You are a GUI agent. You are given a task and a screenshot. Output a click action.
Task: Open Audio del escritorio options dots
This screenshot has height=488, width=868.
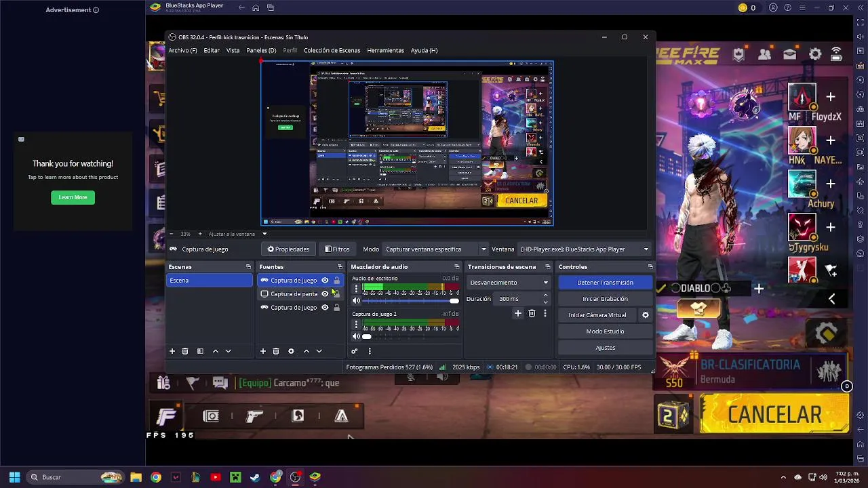356,289
